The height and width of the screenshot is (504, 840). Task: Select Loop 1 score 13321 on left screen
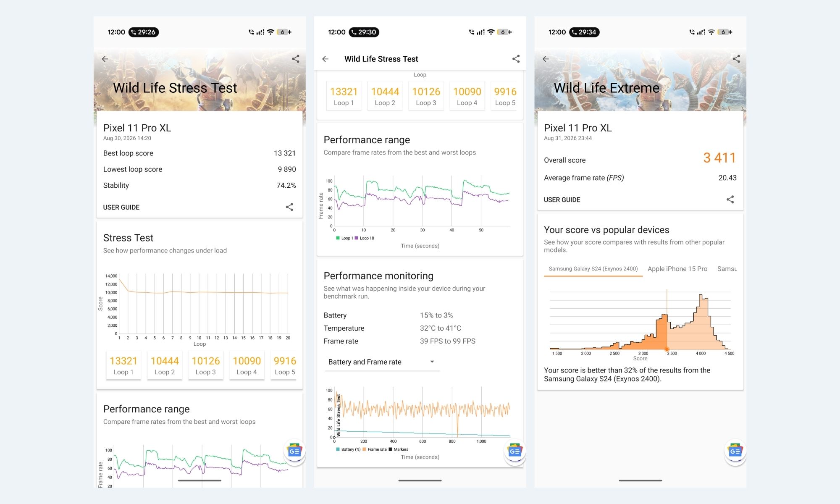[x=123, y=365]
